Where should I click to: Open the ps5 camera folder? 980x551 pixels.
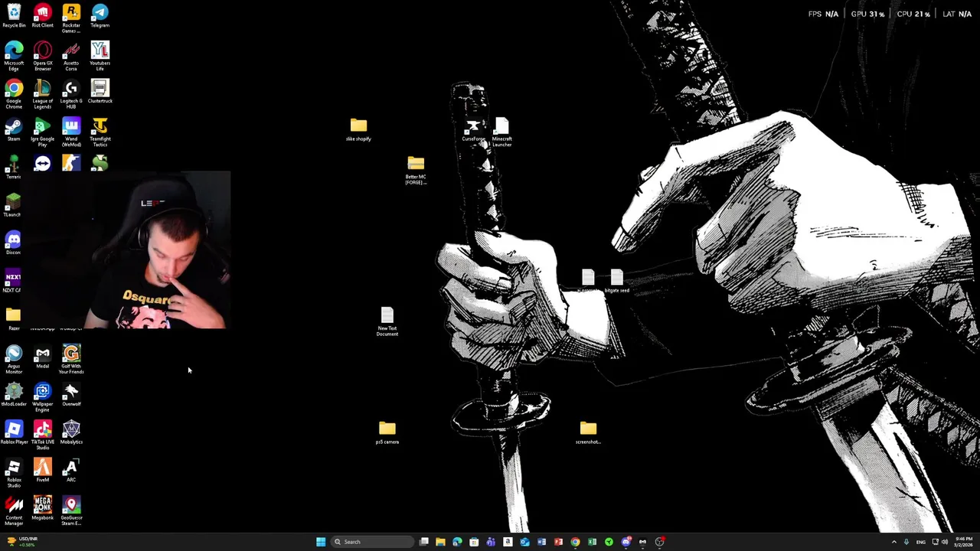pos(387,432)
